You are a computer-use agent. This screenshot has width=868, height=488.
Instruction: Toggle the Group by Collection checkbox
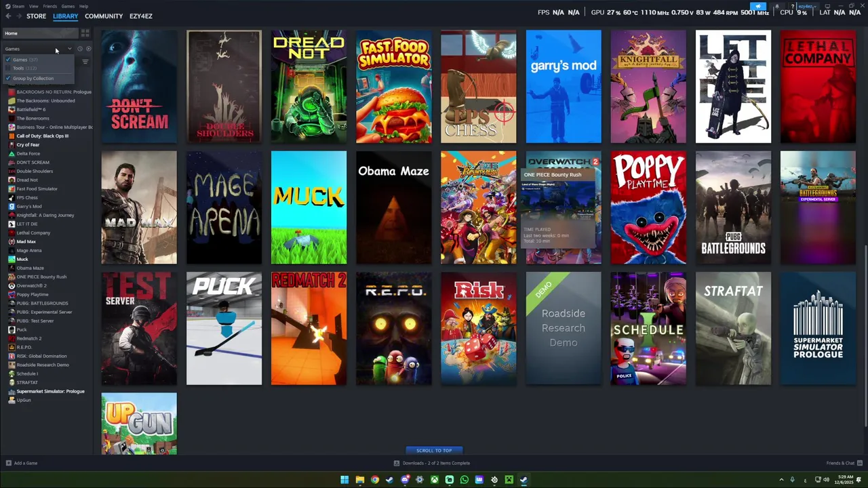[x=8, y=78]
